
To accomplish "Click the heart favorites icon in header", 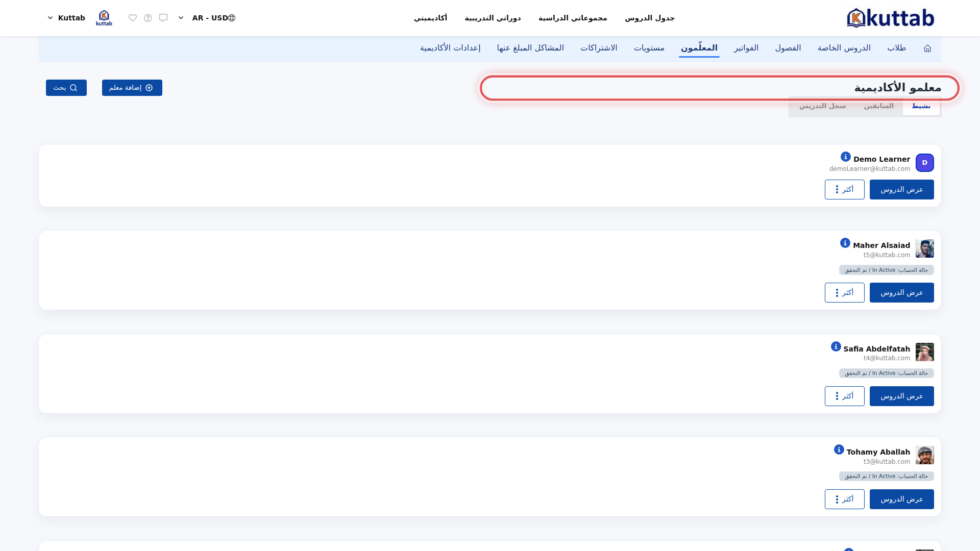I will click(133, 18).
